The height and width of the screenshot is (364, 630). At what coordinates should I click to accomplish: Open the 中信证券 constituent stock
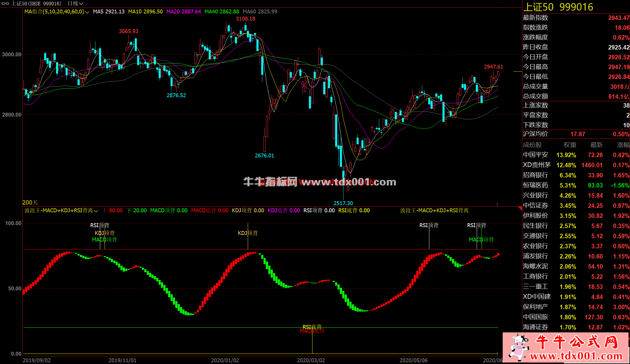pos(535,206)
